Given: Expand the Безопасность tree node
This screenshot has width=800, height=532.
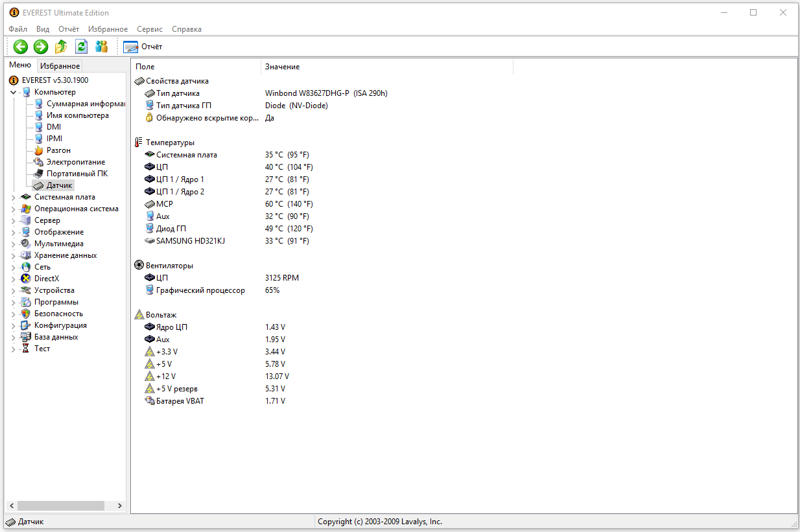Looking at the screenshot, I should point(14,314).
